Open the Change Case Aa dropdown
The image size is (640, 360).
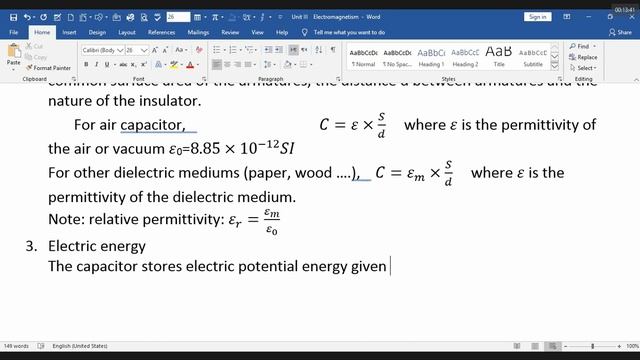tap(181, 50)
